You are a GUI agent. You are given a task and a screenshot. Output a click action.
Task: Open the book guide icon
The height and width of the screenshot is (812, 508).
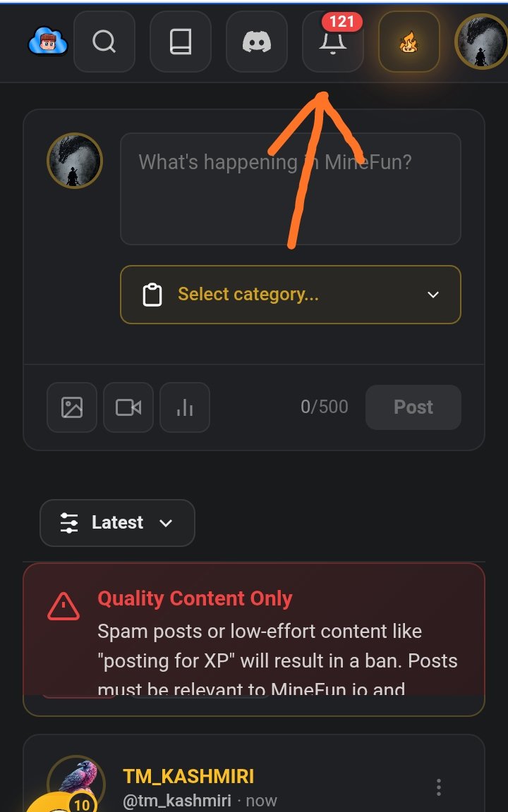181,42
